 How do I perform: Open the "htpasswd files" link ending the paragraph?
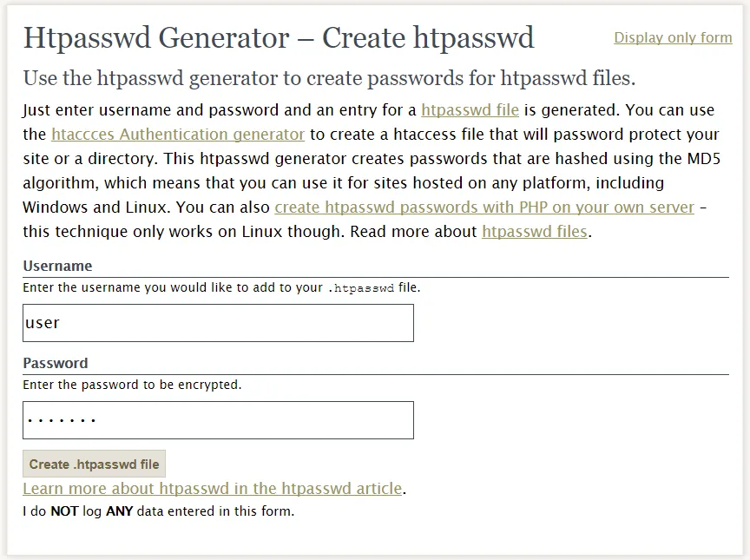click(535, 232)
